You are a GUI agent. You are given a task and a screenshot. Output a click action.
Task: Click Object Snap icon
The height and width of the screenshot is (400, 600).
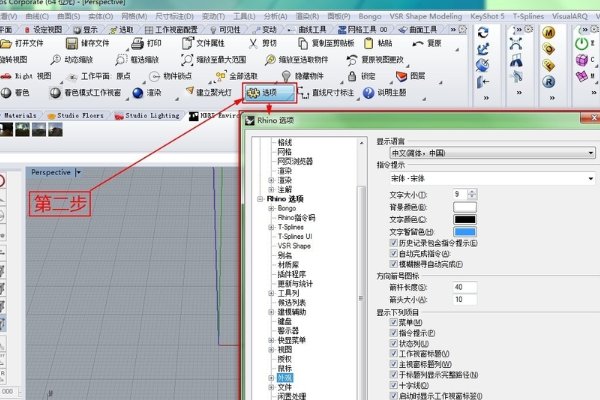[154, 76]
